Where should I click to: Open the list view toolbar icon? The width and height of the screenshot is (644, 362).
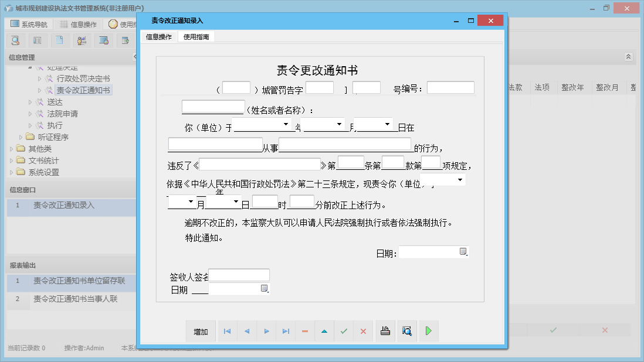[x=37, y=40]
